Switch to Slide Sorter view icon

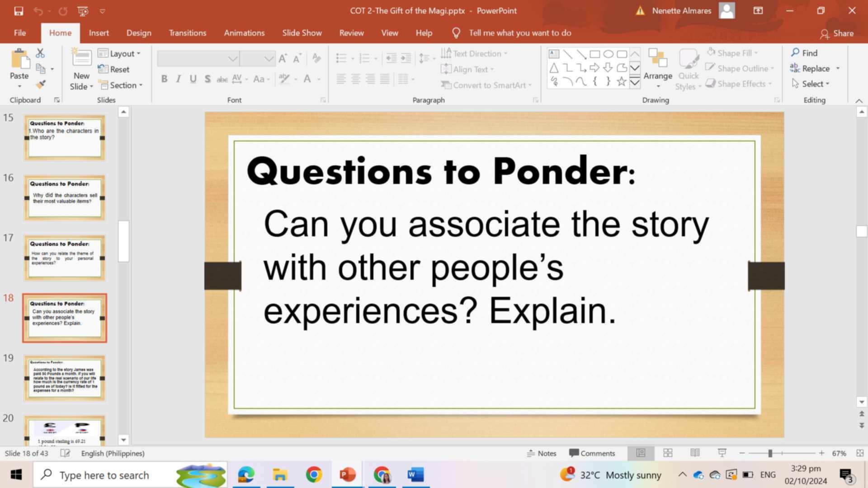pos(668,453)
